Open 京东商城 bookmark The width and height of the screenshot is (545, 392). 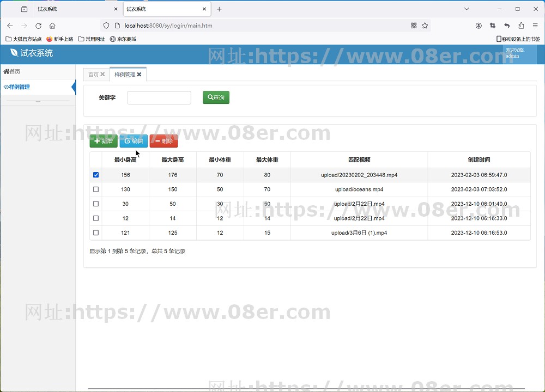123,39
